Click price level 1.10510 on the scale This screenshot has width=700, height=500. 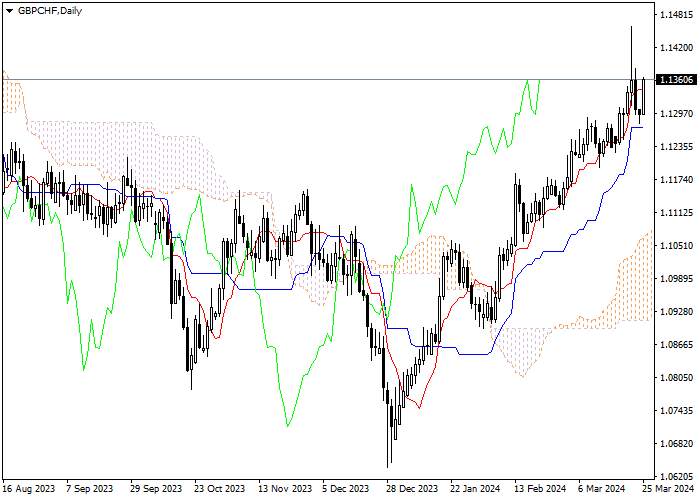tap(676, 246)
